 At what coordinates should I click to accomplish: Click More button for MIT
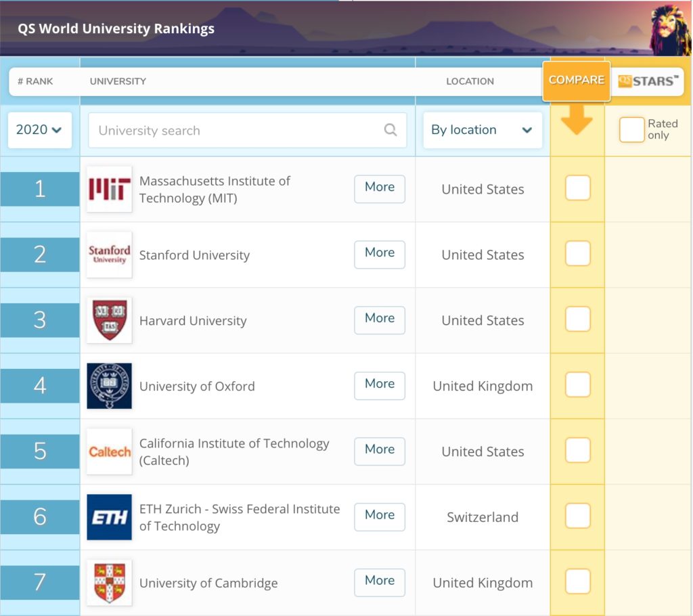[380, 189]
